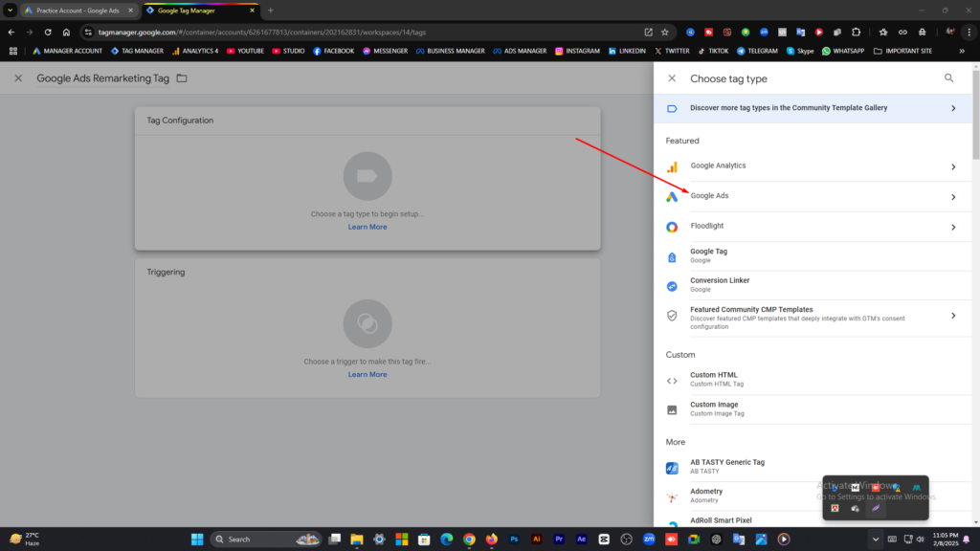Click the Google Ads logo icon
The width and height of the screenshot is (980, 551).
(x=672, y=197)
